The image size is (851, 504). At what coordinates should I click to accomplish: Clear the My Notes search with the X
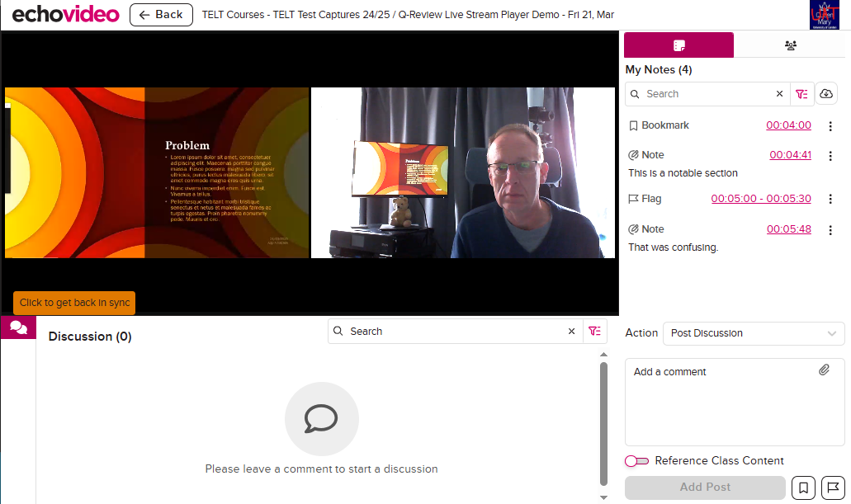[779, 93]
